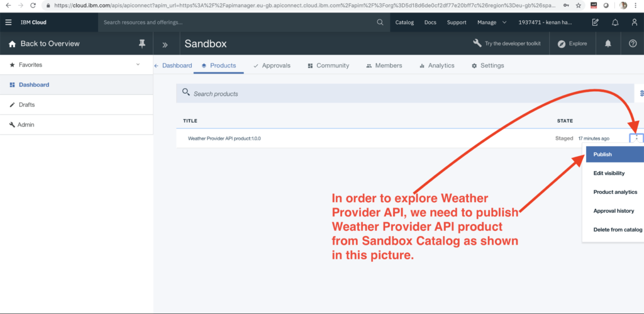
Task: Click the IBM Cloud logo text
Action: pyautogui.click(x=33, y=22)
